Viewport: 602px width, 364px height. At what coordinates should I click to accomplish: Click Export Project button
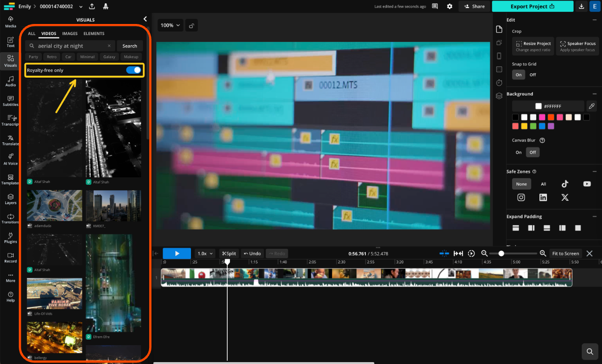pos(532,7)
